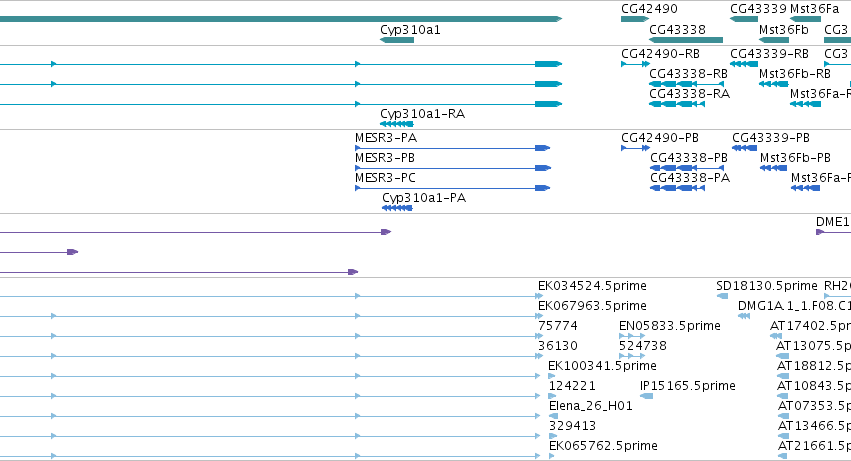Select the Mst36Fb-RB transcript label
The height and width of the screenshot is (461, 851).
(795, 73)
